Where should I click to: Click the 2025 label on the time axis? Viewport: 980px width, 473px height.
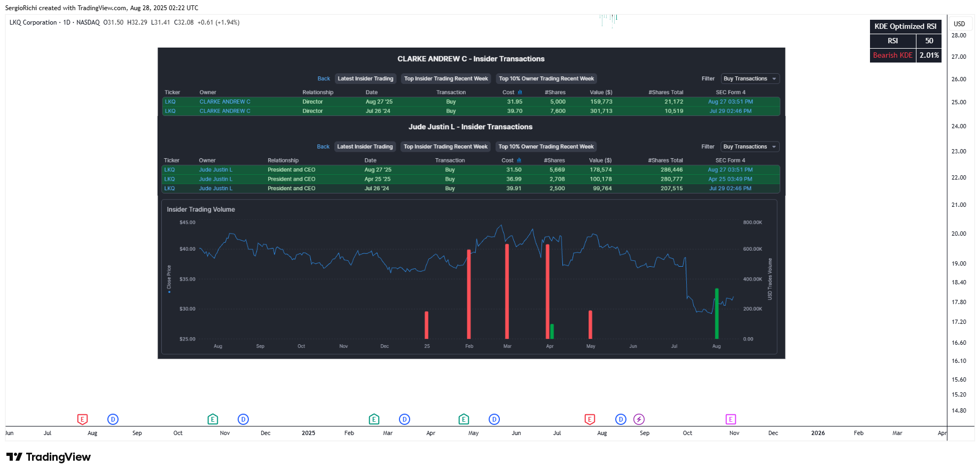click(x=308, y=433)
